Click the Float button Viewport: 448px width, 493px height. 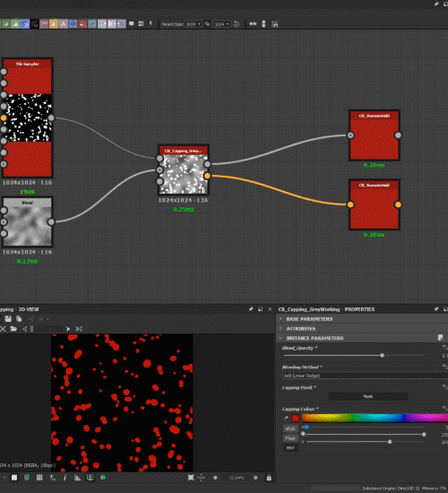[290, 438]
